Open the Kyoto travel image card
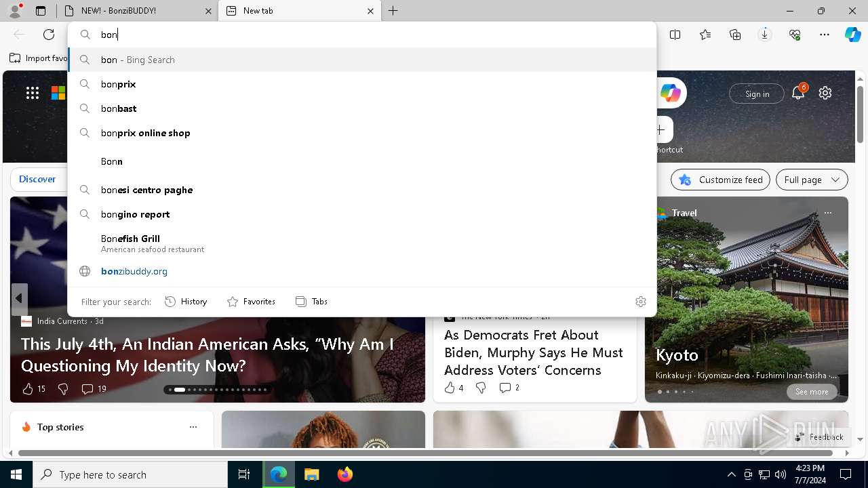 coord(747,299)
